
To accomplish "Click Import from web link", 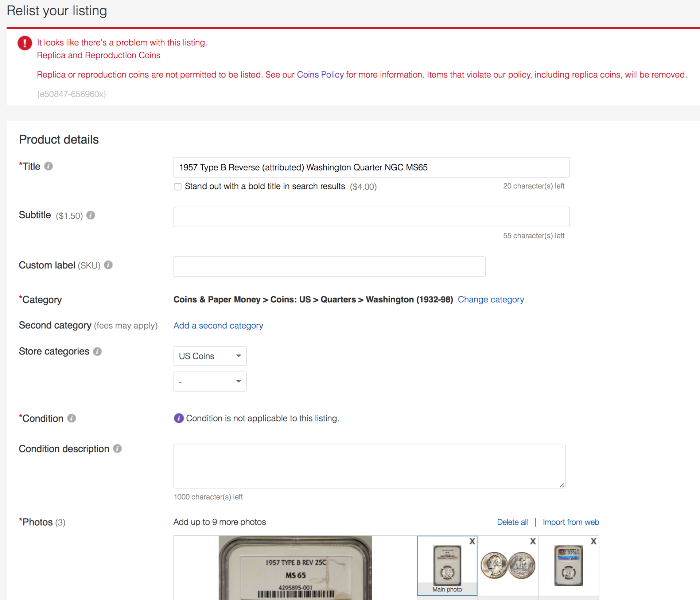I will tap(571, 522).
